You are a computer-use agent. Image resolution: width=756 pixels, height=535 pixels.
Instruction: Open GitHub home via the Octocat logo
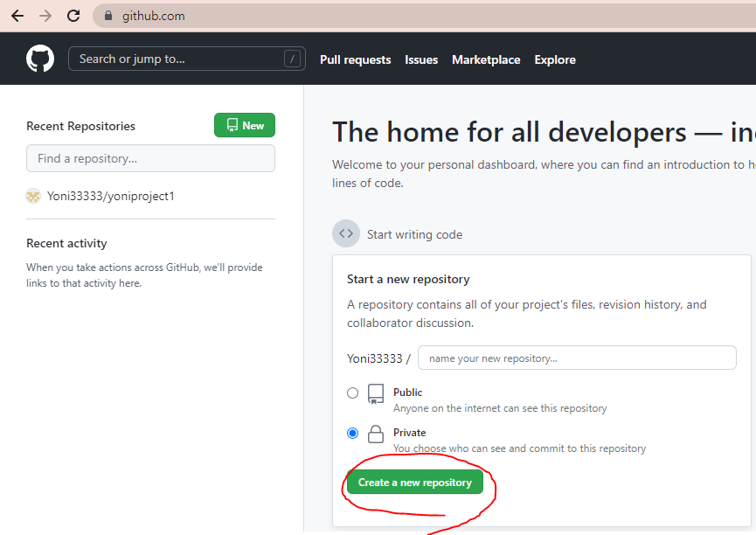[x=40, y=59]
